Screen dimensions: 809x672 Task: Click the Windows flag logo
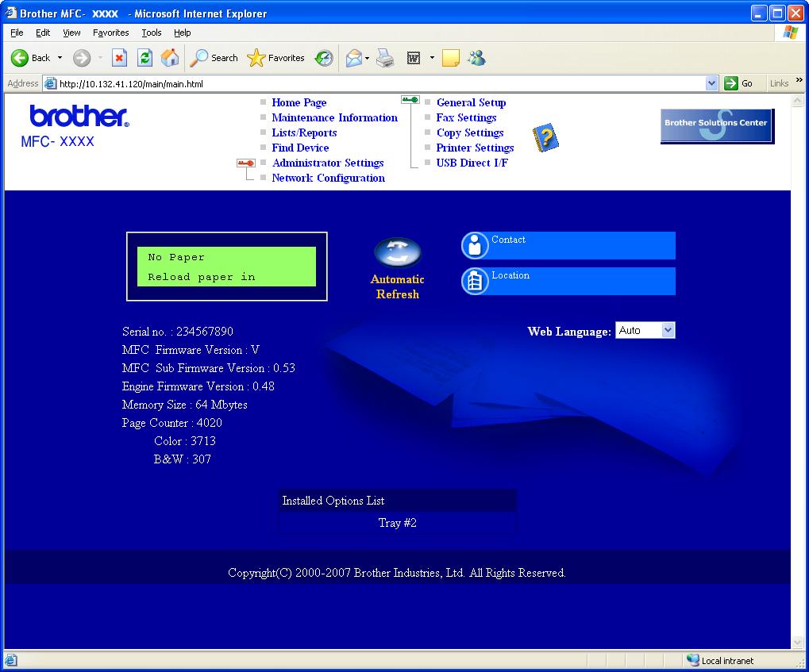pyautogui.click(x=790, y=33)
